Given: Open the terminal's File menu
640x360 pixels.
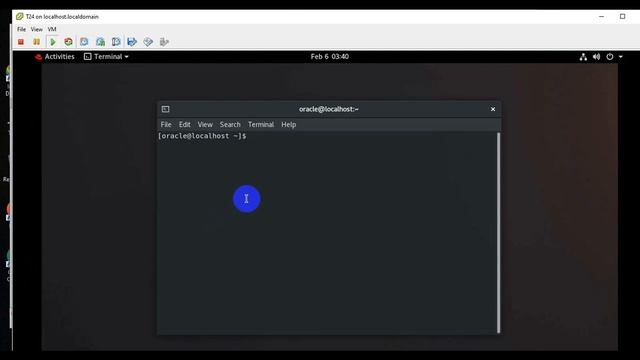Looking at the screenshot, I should click(166, 124).
